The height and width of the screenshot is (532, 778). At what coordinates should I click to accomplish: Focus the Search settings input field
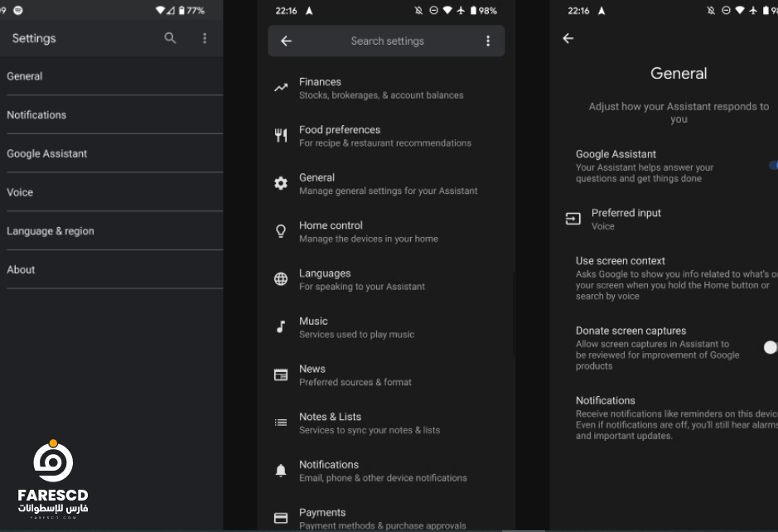[x=387, y=41]
